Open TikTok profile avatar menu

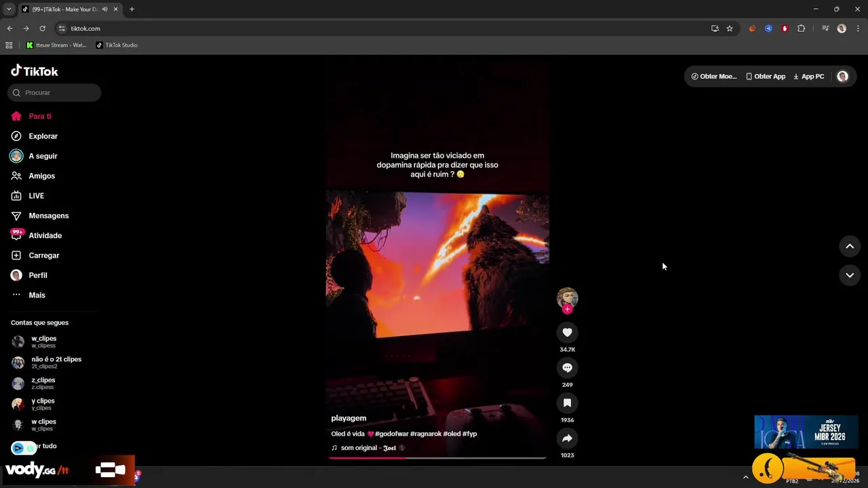pyautogui.click(x=843, y=77)
